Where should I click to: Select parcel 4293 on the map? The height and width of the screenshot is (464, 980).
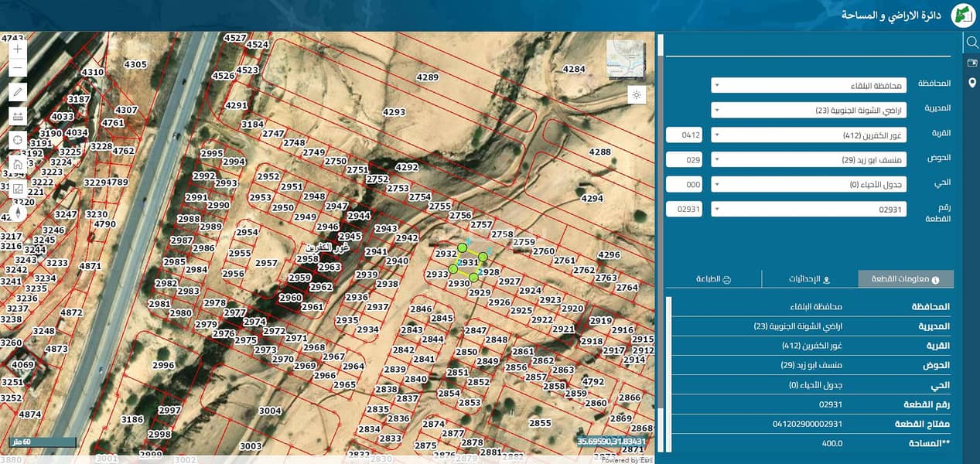coord(394,112)
